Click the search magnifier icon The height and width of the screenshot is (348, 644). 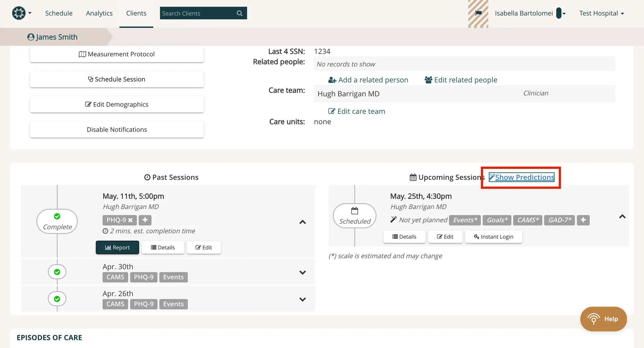point(239,13)
